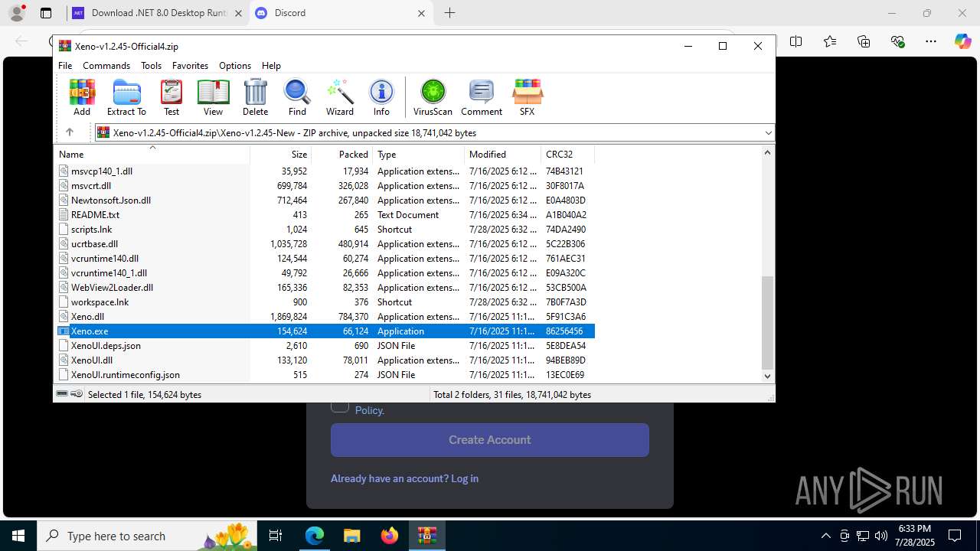Switch to Microsoft Edge on taskbar

coord(315,536)
